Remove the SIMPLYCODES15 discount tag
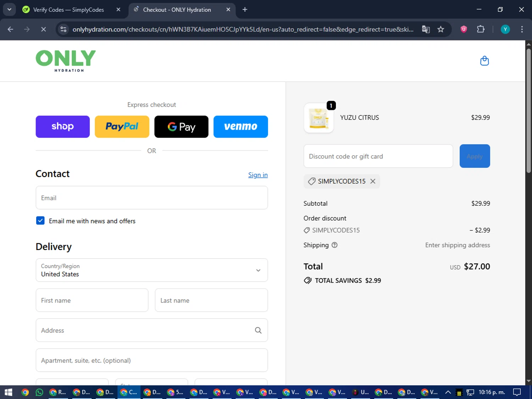Viewport: 532px width, 399px height. [373, 181]
